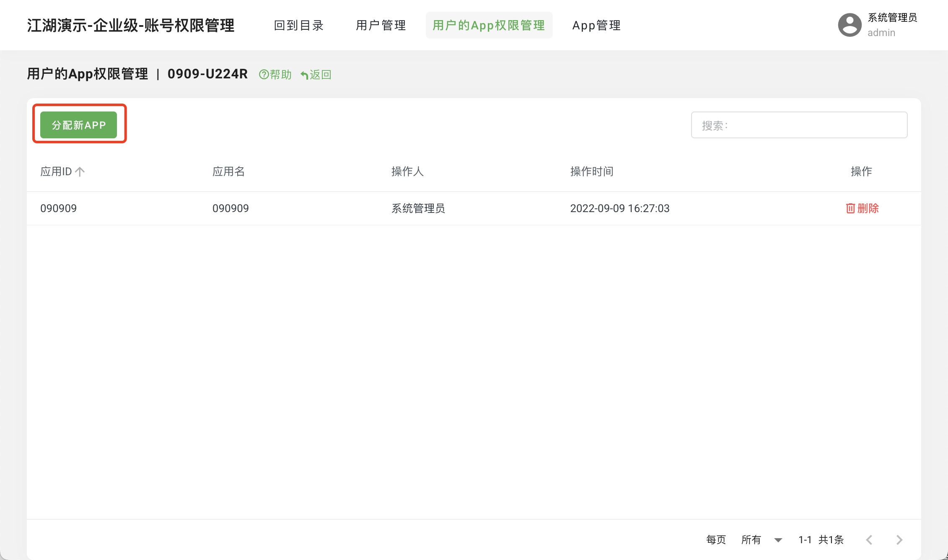Screen dimensions: 948x560
Task: Click the 帮助 help link
Action: pyautogui.click(x=280, y=75)
